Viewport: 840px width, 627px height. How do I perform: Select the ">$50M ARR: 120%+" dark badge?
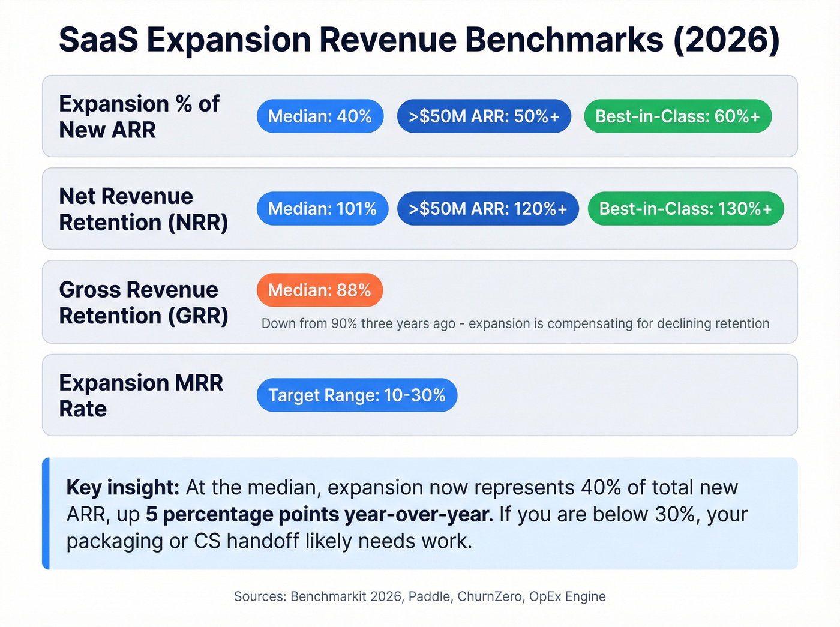(487, 209)
